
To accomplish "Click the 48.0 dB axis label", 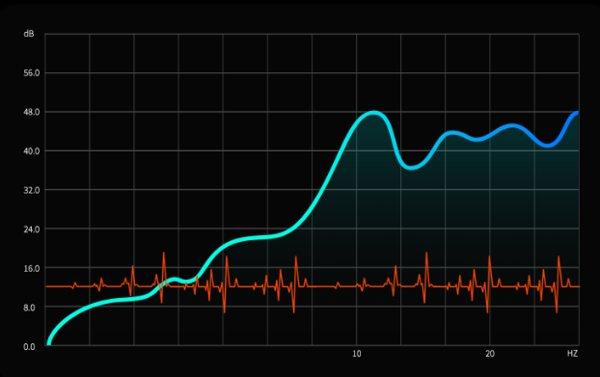I will [x=31, y=112].
